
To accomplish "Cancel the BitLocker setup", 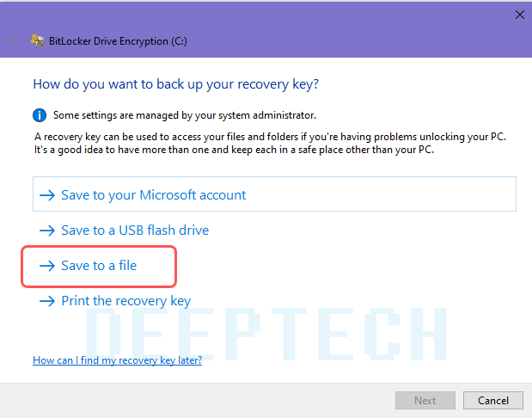I will point(493,400).
